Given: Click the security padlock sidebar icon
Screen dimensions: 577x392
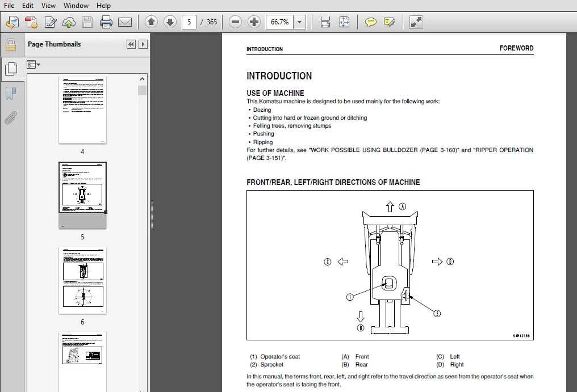Looking at the screenshot, I should tap(11, 45).
